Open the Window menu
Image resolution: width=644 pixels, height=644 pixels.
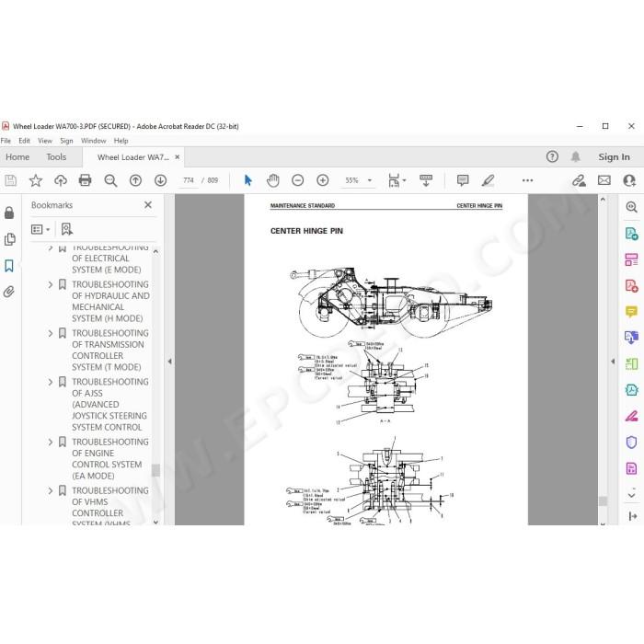(93, 141)
